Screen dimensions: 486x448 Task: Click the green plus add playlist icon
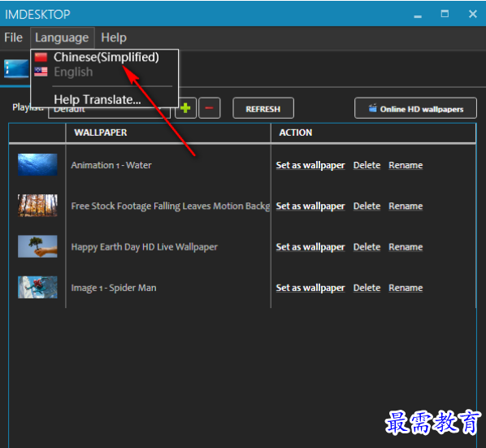(185, 108)
